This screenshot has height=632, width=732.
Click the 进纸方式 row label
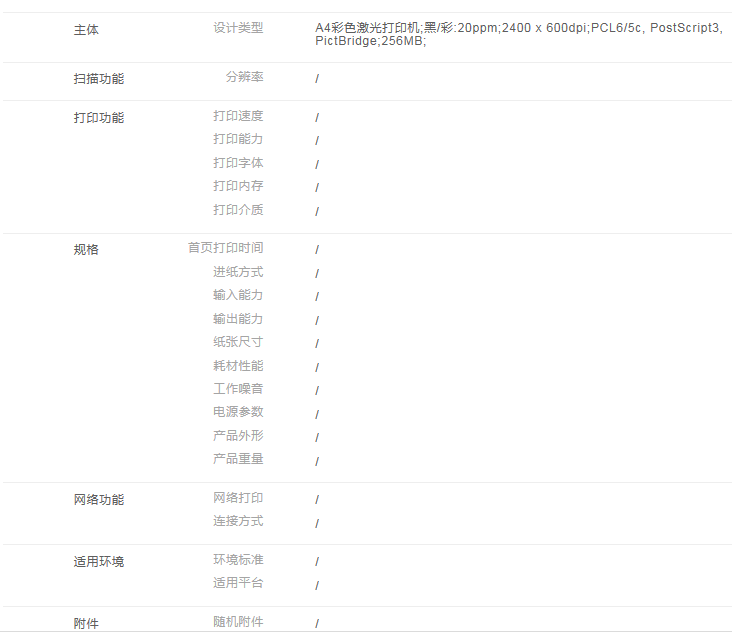[x=238, y=272]
